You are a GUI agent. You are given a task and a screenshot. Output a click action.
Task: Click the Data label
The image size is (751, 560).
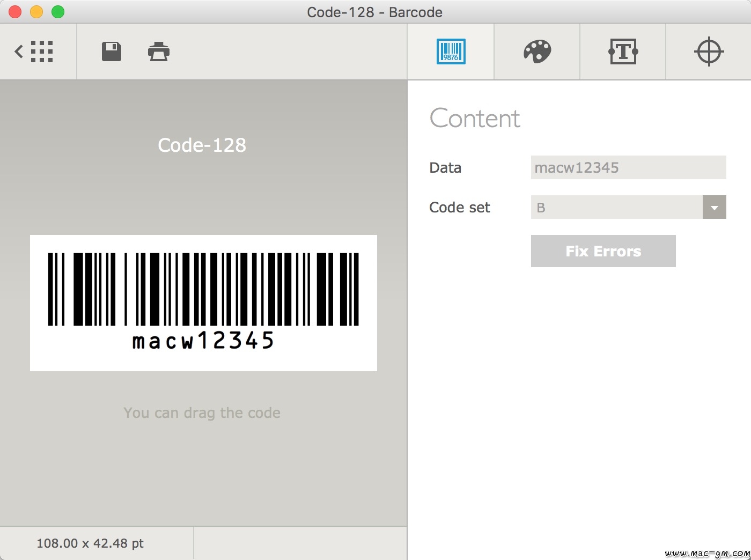[445, 168]
